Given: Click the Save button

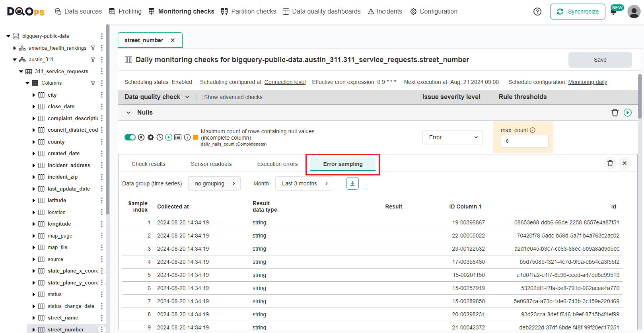Looking at the screenshot, I should pos(600,60).
